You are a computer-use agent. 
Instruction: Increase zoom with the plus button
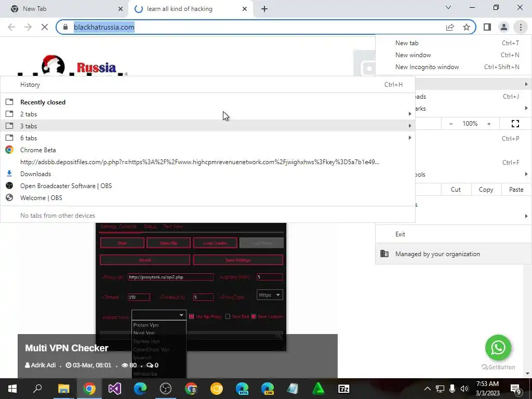(x=489, y=124)
